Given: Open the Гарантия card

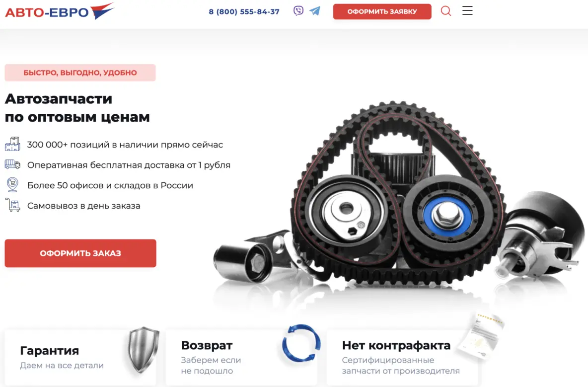Looking at the screenshot, I should point(80,358).
